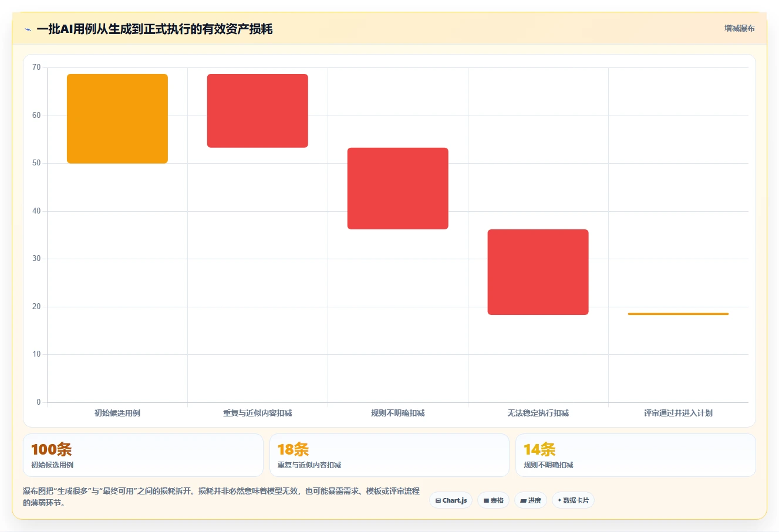Click the 14条 data card
This screenshot has width=779, height=532.
[x=635, y=455]
